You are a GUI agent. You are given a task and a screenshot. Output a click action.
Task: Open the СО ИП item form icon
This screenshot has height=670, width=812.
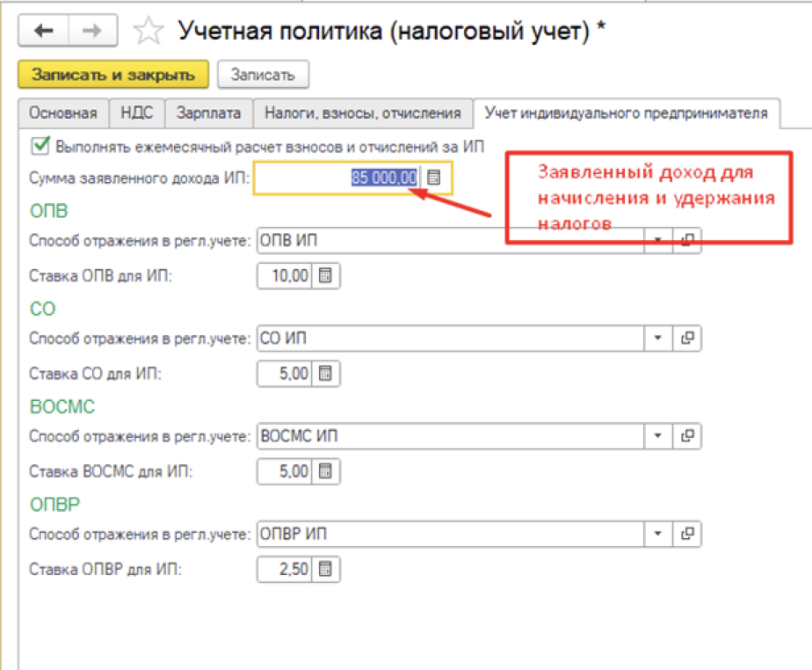pyautogui.click(x=687, y=338)
